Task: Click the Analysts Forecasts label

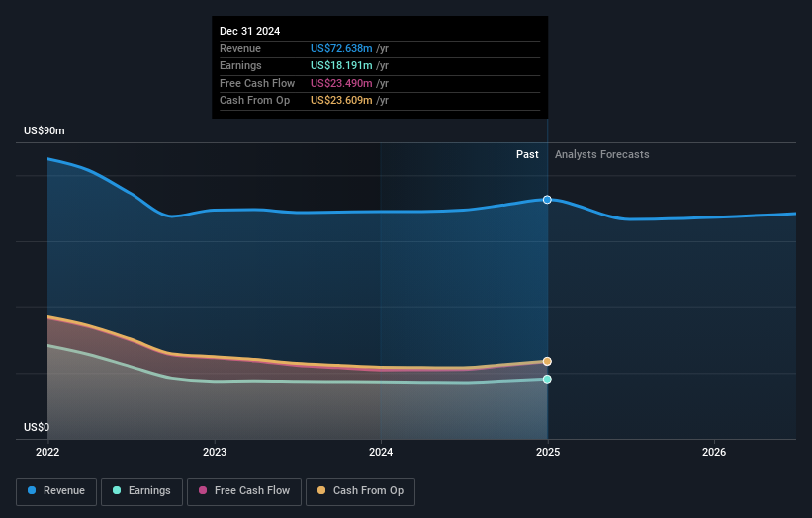Action: [x=601, y=155]
